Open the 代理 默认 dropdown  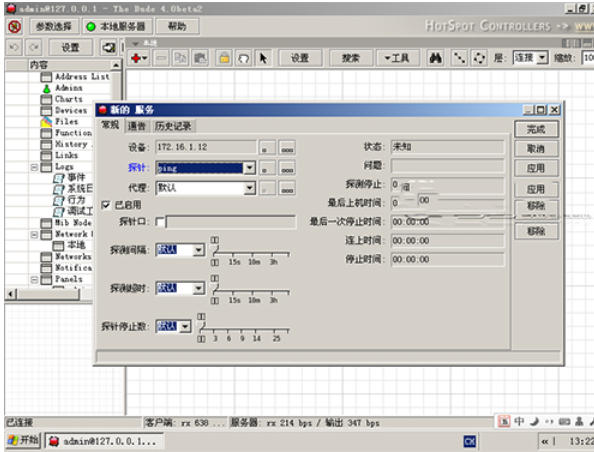[x=249, y=188]
